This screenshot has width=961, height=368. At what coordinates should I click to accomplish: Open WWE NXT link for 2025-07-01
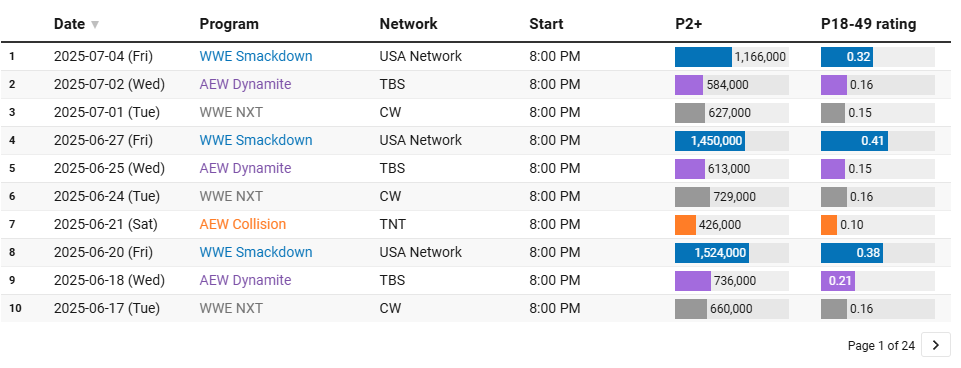click(230, 112)
